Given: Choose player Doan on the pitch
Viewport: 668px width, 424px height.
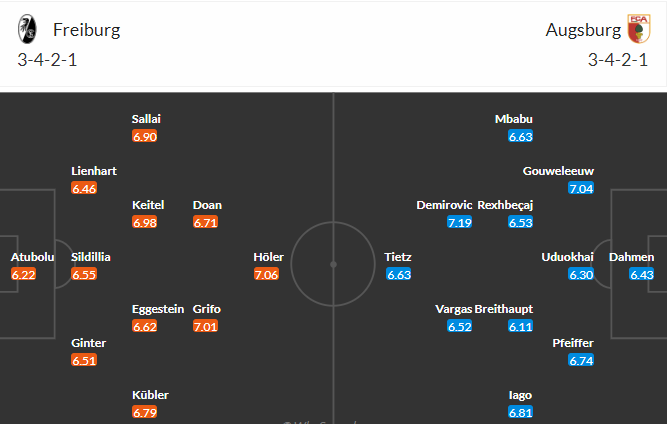Looking at the screenshot, I should (x=207, y=205).
